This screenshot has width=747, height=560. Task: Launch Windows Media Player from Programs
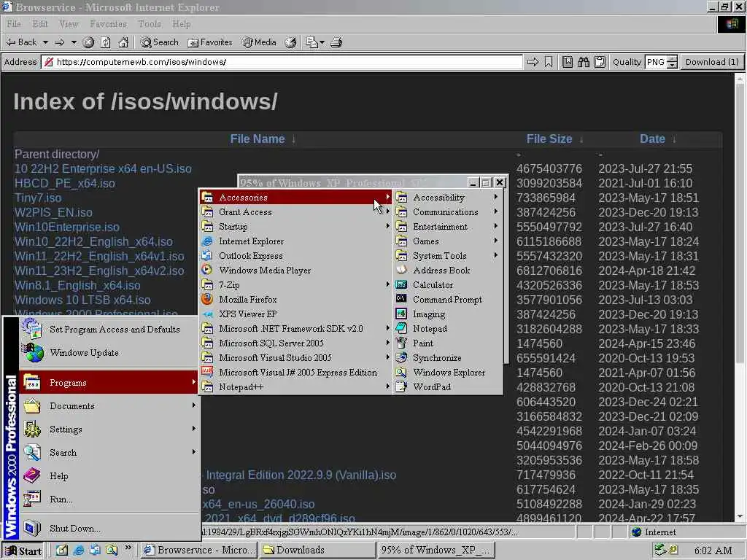(295, 271)
